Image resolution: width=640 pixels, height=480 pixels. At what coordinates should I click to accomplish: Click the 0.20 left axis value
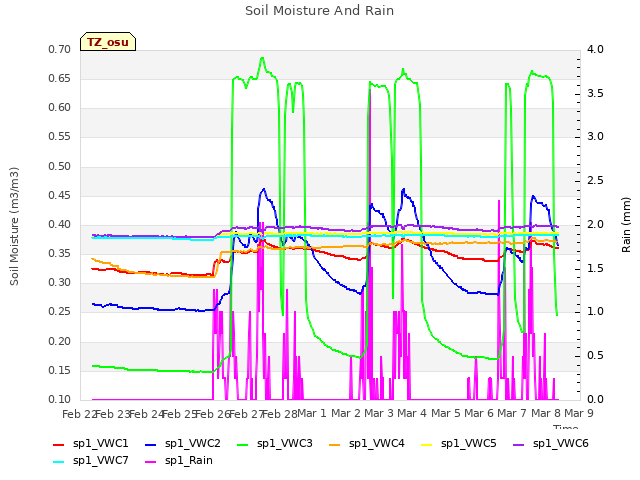(x=60, y=342)
